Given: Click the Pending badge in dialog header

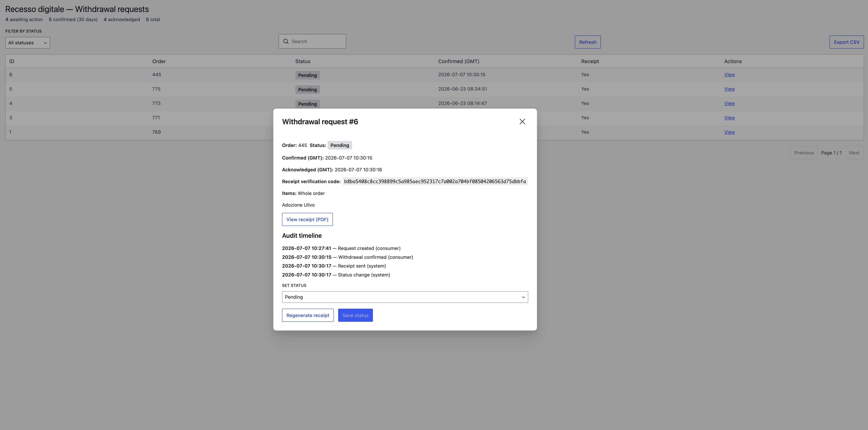Looking at the screenshot, I should [x=340, y=145].
